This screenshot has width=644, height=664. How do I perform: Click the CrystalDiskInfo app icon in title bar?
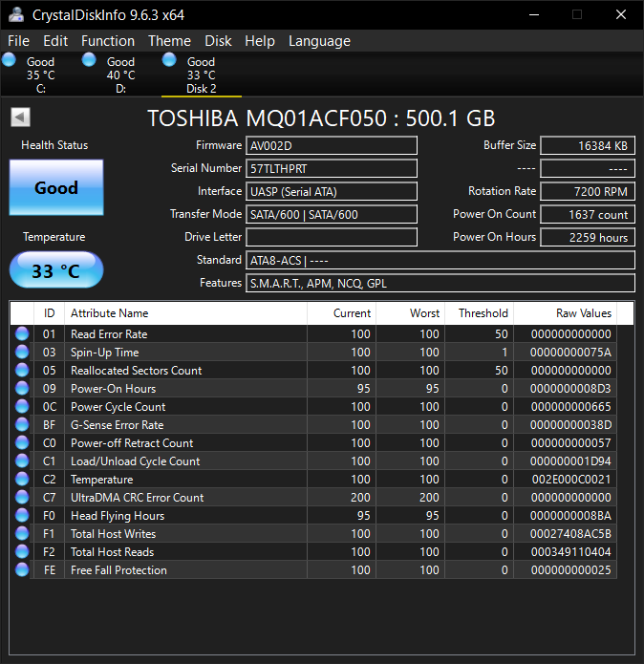tap(16, 14)
